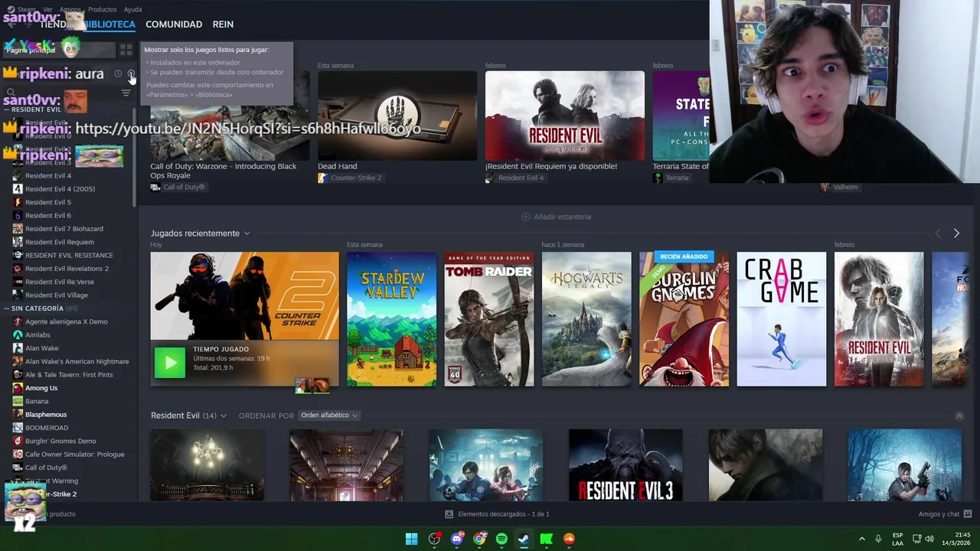
Task: Click the BOOMEROAD game icon in sidebar
Action: click(18, 428)
